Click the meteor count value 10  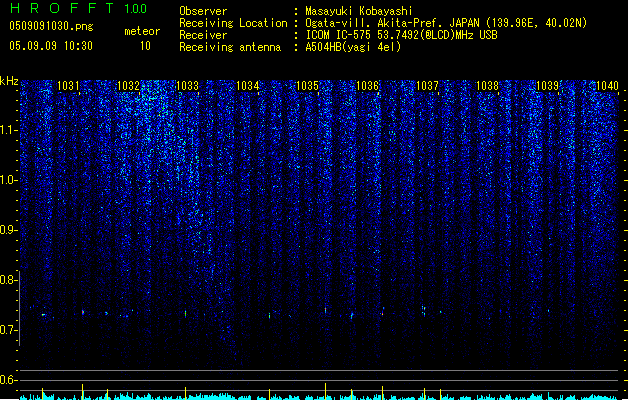(145, 46)
